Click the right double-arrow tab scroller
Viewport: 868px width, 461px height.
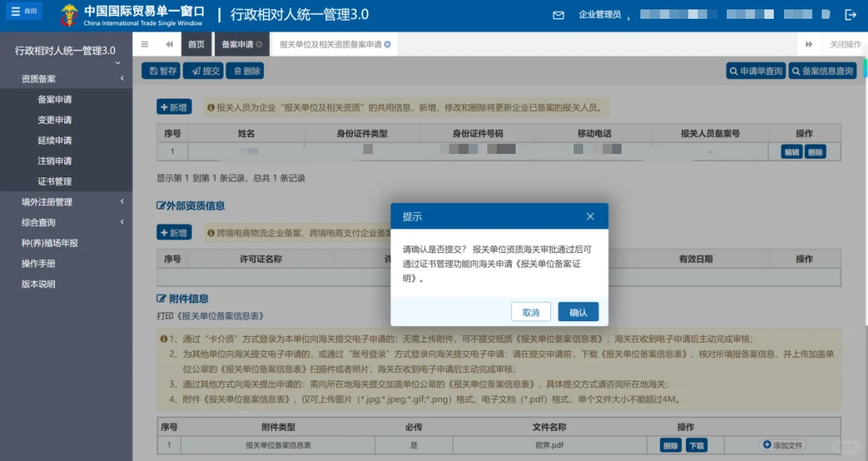[808, 44]
